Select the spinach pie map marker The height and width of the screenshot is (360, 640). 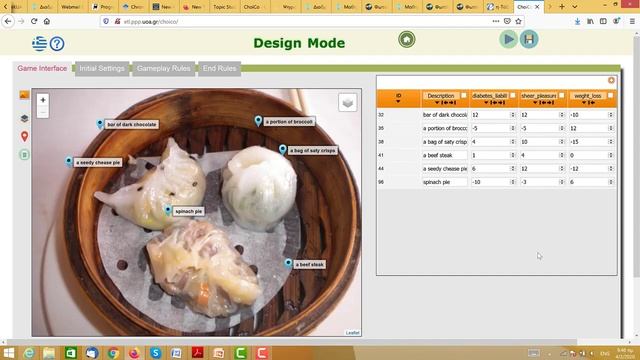(x=168, y=210)
